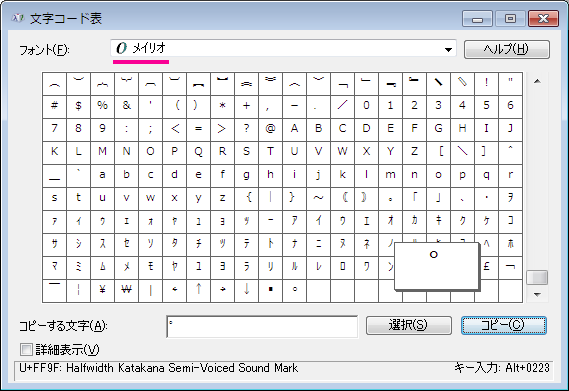Select the ↓ down arrow character cell
Viewport: 569px width, 391px height.
click(246, 290)
